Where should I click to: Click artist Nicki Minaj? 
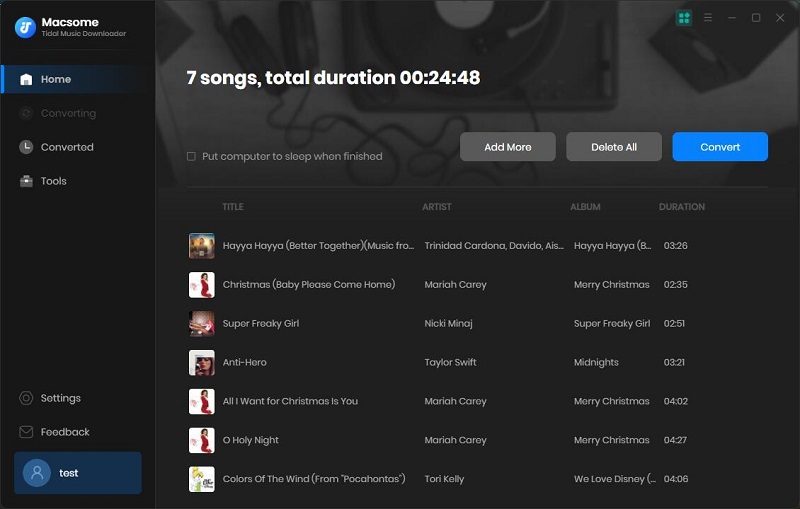click(448, 323)
